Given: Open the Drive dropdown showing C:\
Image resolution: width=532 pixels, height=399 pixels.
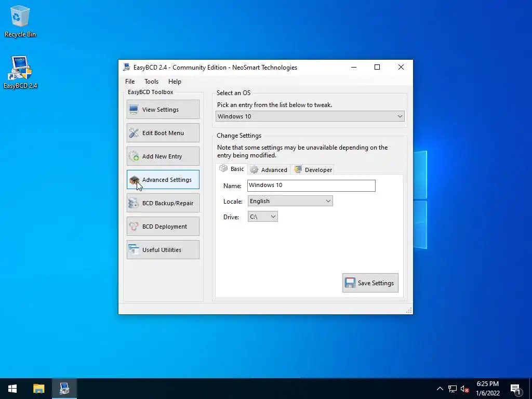Looking at the screenshot, I should (x=262, y=217).
